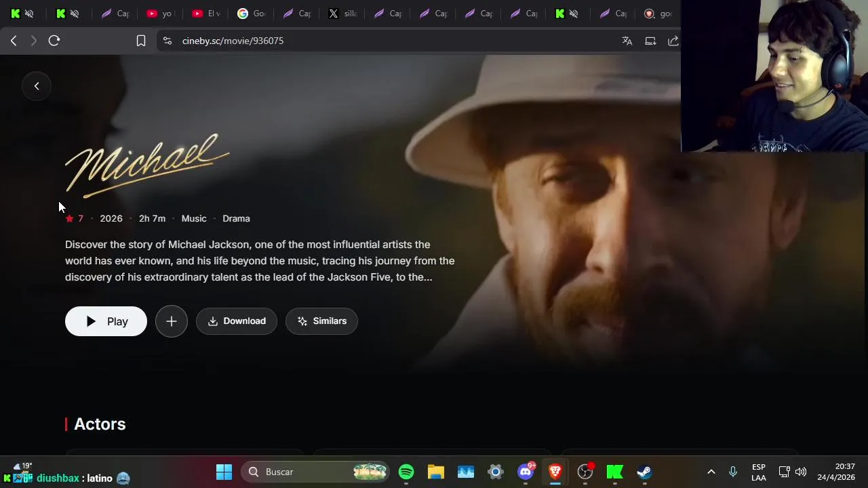
Task: Click the ESP LAA language indicator
Action: [x=759, y=472]
